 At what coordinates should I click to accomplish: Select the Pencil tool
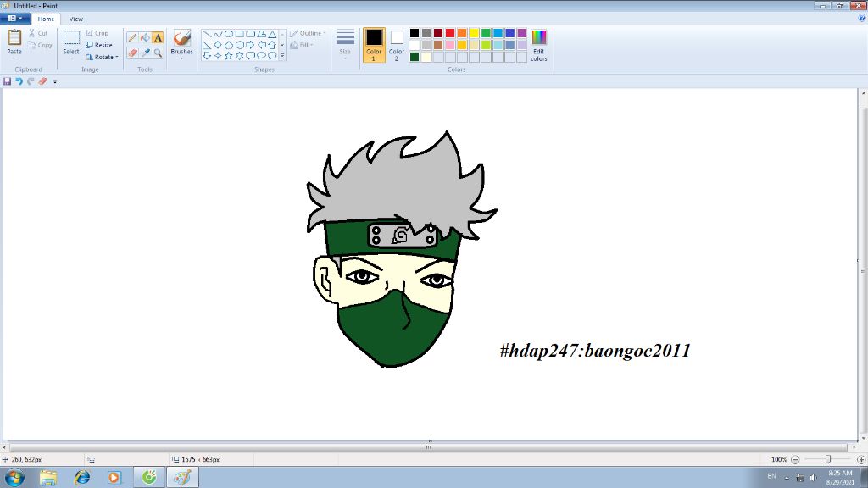pyautogui.click(x=132, y=37)
